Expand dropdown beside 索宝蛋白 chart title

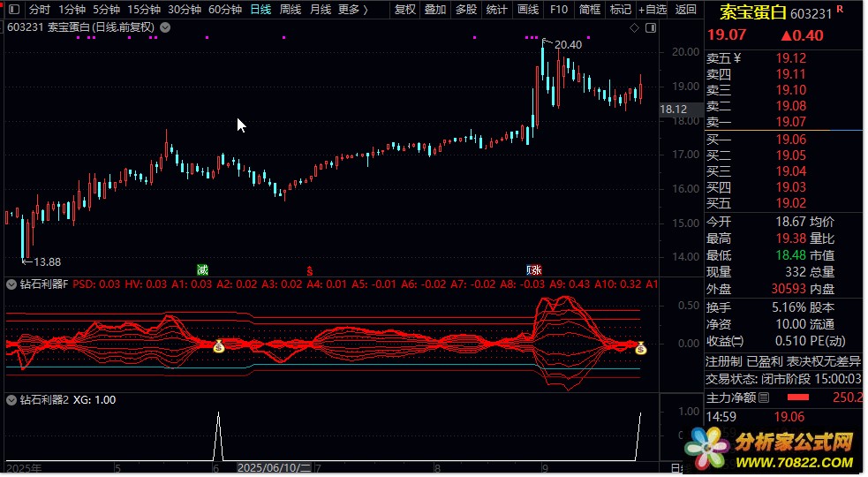click(165, 27)
